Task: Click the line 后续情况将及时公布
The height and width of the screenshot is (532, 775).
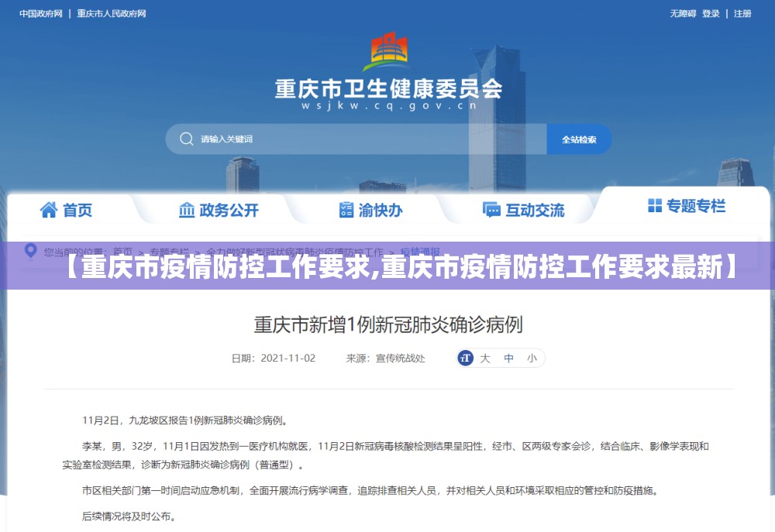Action: [129, 517]
